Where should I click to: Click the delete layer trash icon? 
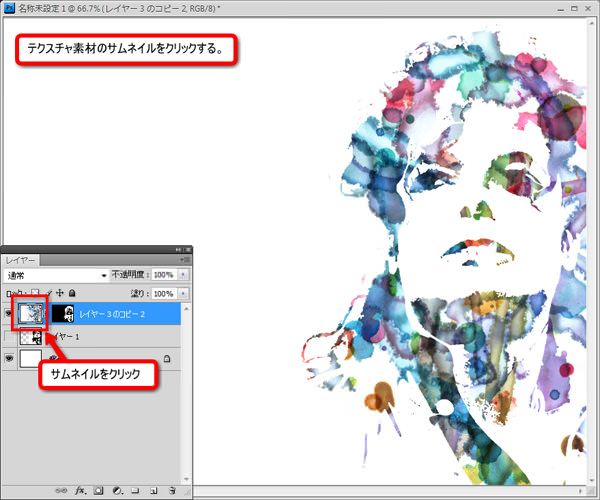172,490
